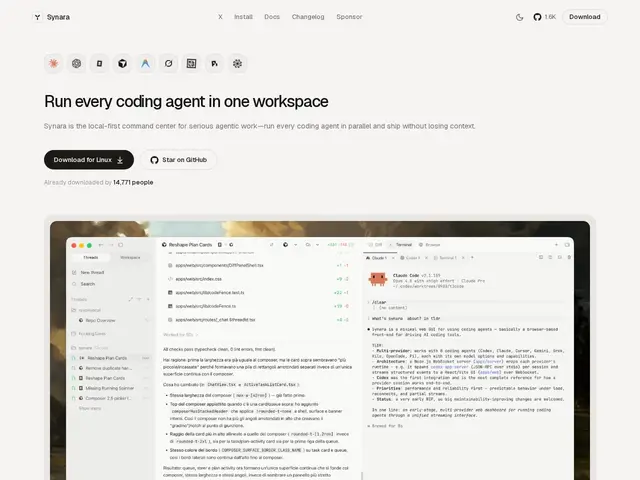The height and width of the screenshot is (480, 640).
Task: Open GitHub repo with 1.6K stars
Action: [x=544, y=17]
